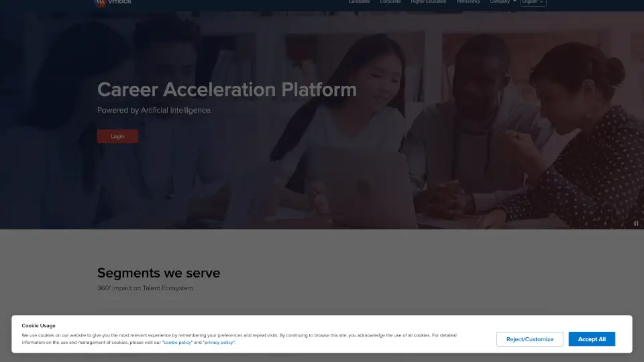The height and width of the screenshot is (362, 644).
Task: Click the Cookie Usage title
Action: click(x=39, y=326)
